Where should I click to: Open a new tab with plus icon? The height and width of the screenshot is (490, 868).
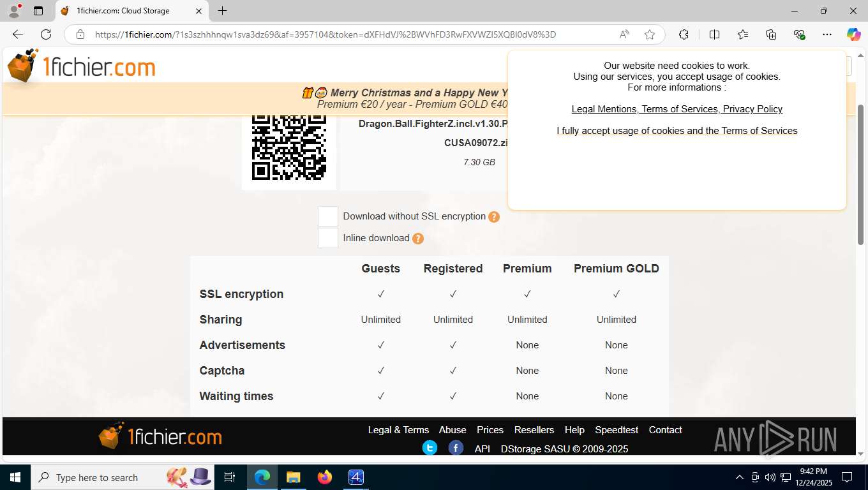click(222, 11)
